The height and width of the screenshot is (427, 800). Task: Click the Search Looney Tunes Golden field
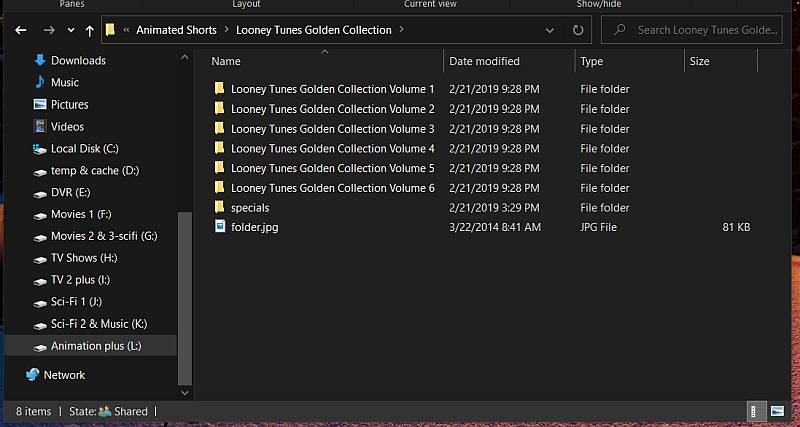pos(691,30)
